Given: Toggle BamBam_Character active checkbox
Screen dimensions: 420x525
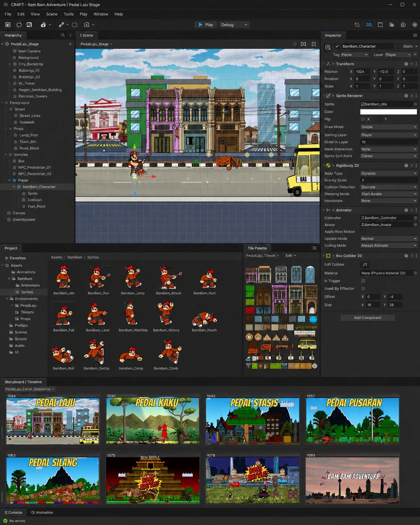Looking at the screenshot, I should tap(337, 46).
